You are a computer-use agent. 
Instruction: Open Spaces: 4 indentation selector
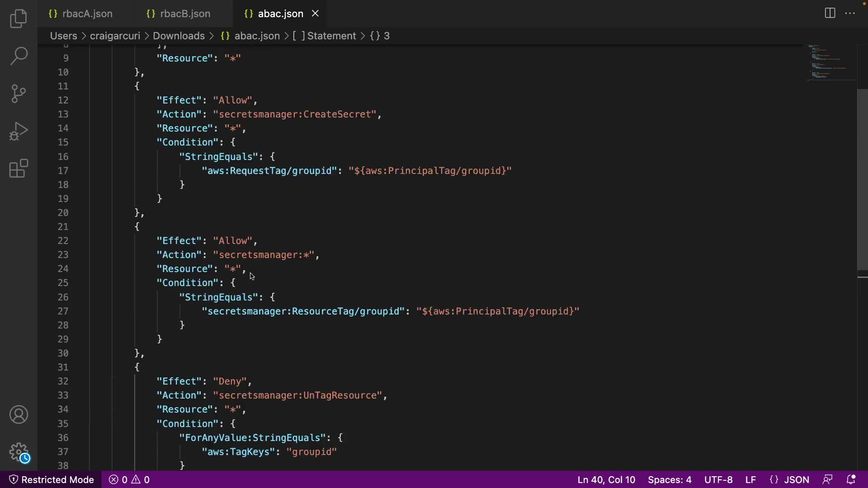tap(670, 479)
